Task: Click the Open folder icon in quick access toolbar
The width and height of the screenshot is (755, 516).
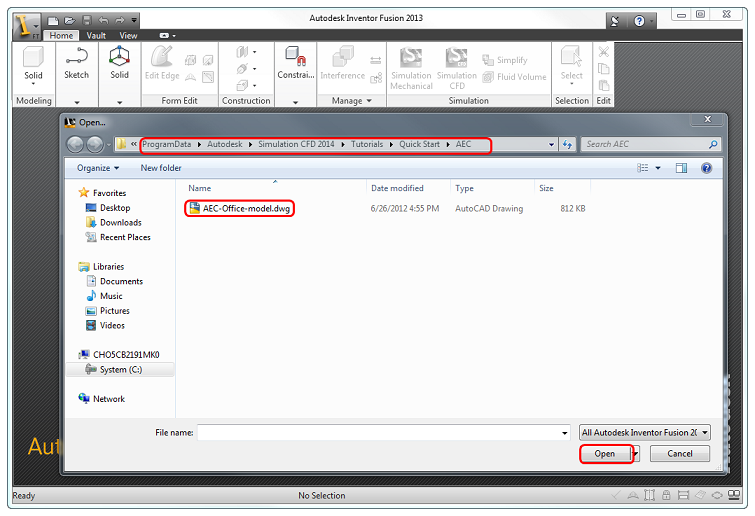Action: click(70, 21)
